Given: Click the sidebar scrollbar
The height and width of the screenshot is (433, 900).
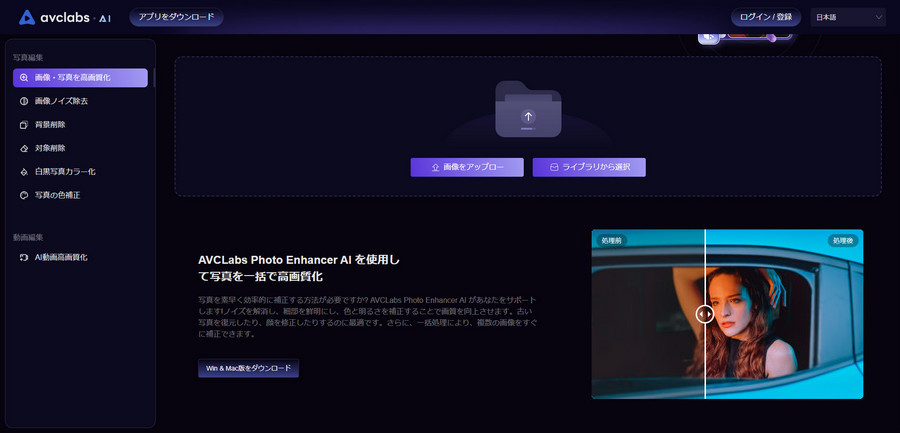Looking at the screenshot, I should [x=154, y=78].
